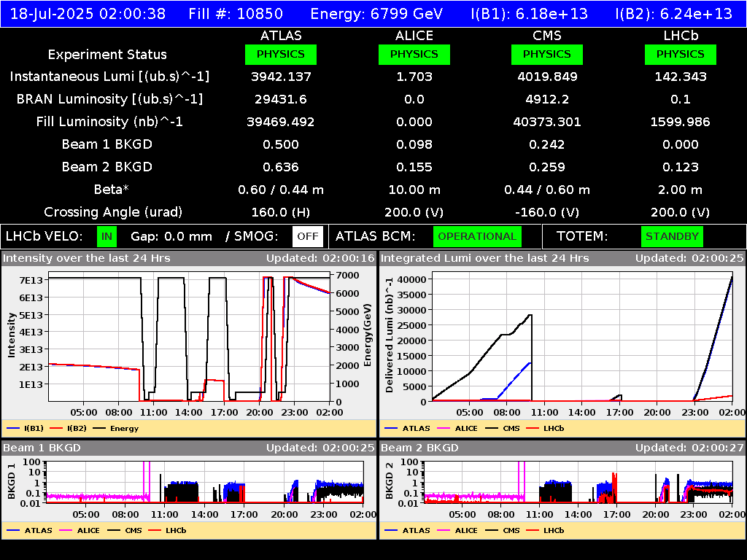This screenshot has width=747, height=560.
Task: Click the CMS PHYSICS status indicator
Action: click(547, 54)
